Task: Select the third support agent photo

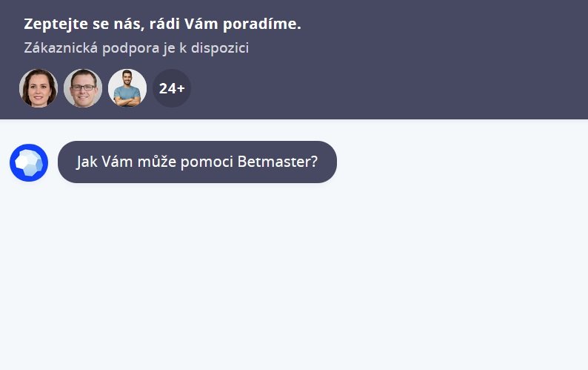Action: coord(127,88)
